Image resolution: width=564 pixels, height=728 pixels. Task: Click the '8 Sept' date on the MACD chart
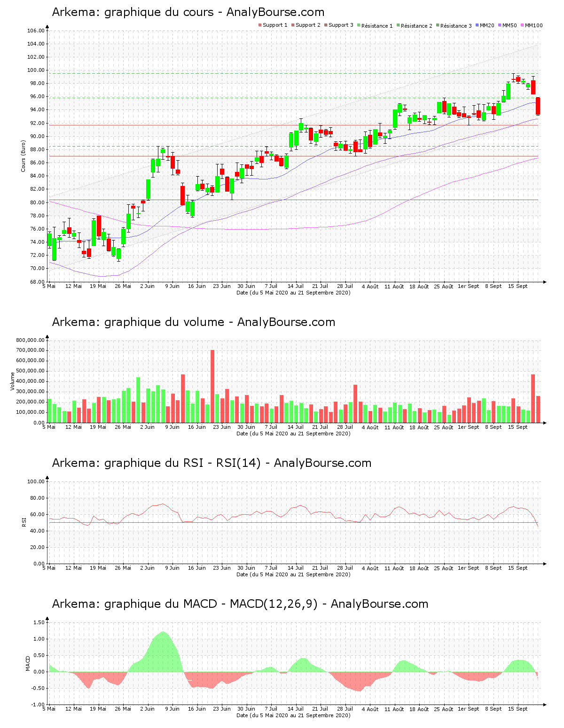[x=493, y=709]
